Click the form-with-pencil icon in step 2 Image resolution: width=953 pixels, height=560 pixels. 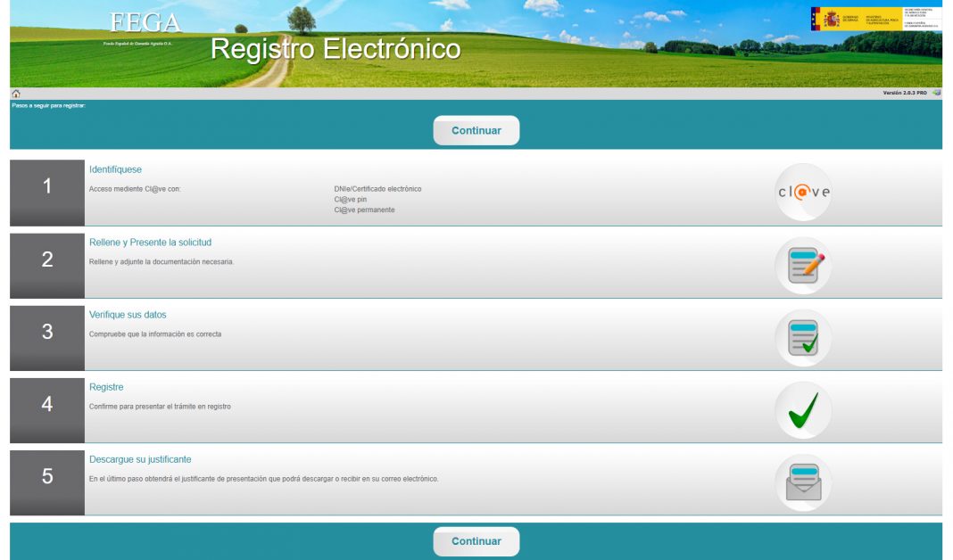[x=803, y=266]
